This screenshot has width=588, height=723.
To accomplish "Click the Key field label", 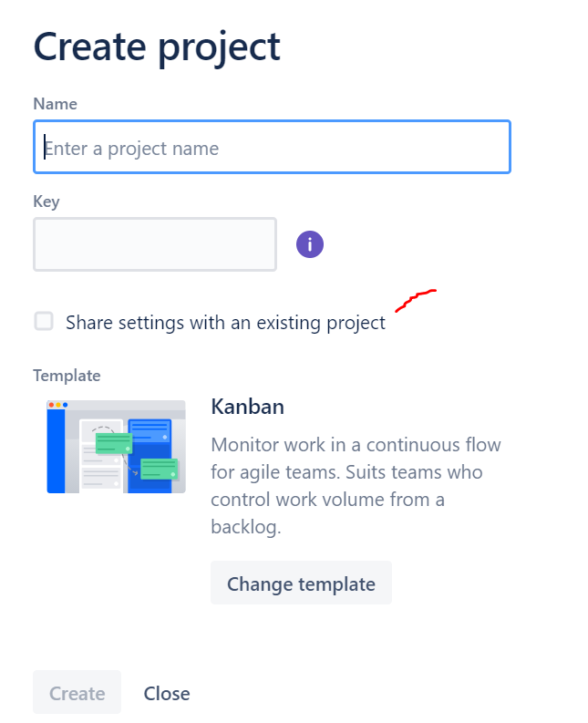I will pos(46,201).
